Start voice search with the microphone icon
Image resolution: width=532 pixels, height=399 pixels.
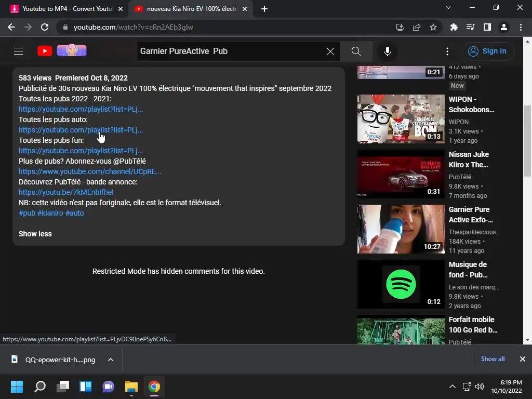click(x=387, y=51)
